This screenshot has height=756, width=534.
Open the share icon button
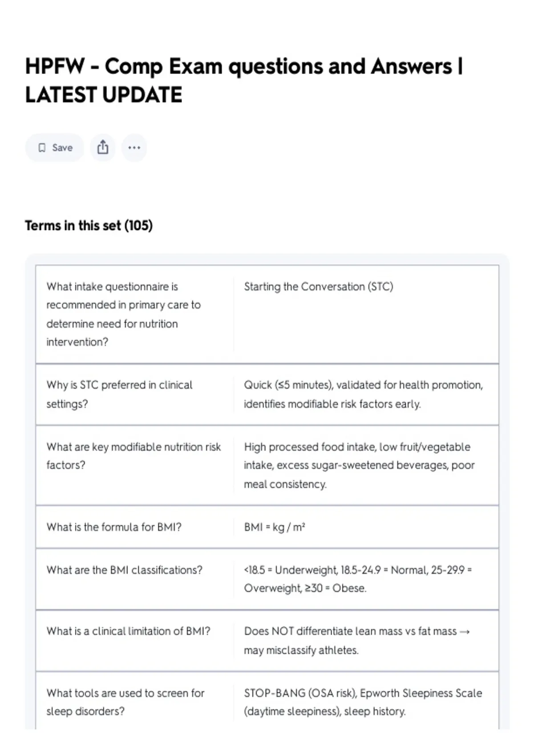tap(103, 148)
